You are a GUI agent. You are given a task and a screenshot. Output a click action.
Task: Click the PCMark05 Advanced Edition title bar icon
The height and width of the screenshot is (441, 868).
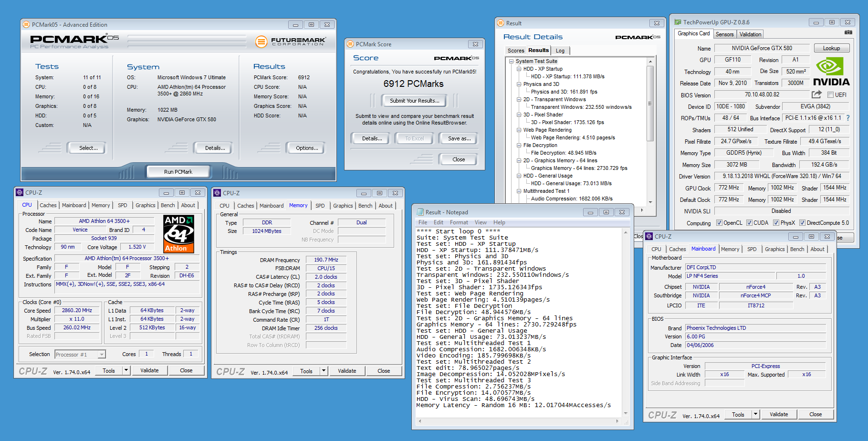(27, 24)
